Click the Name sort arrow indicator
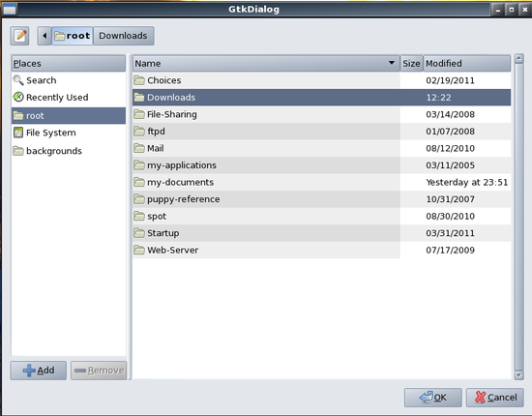The height and width of the screenshot is (416, 532). pos(392,63)
